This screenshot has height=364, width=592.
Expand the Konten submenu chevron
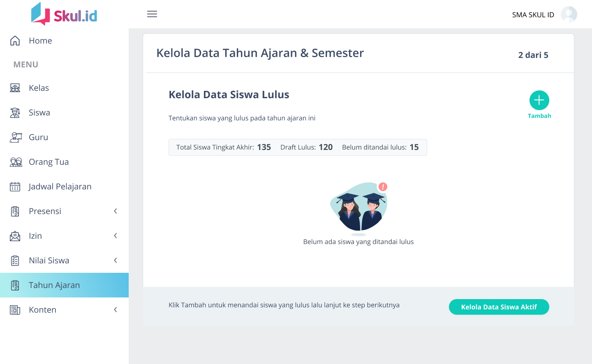click(116, 310)
